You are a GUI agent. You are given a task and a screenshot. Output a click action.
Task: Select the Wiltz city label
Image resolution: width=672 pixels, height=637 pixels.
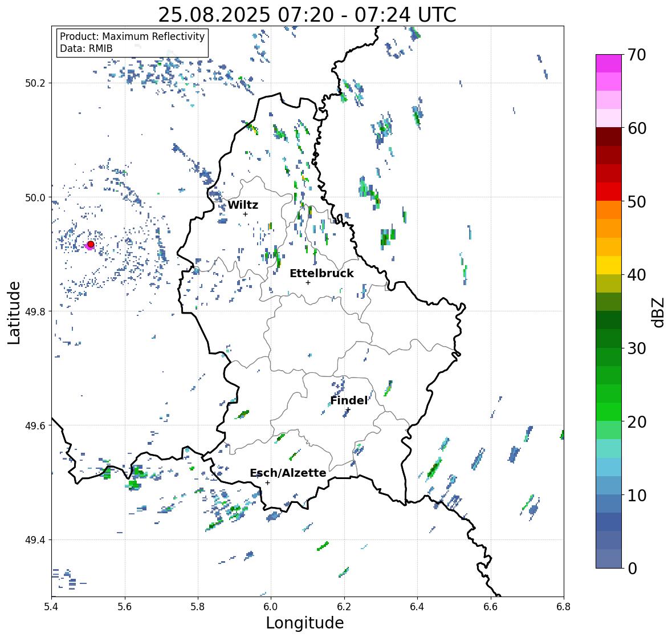pos(243,205)
